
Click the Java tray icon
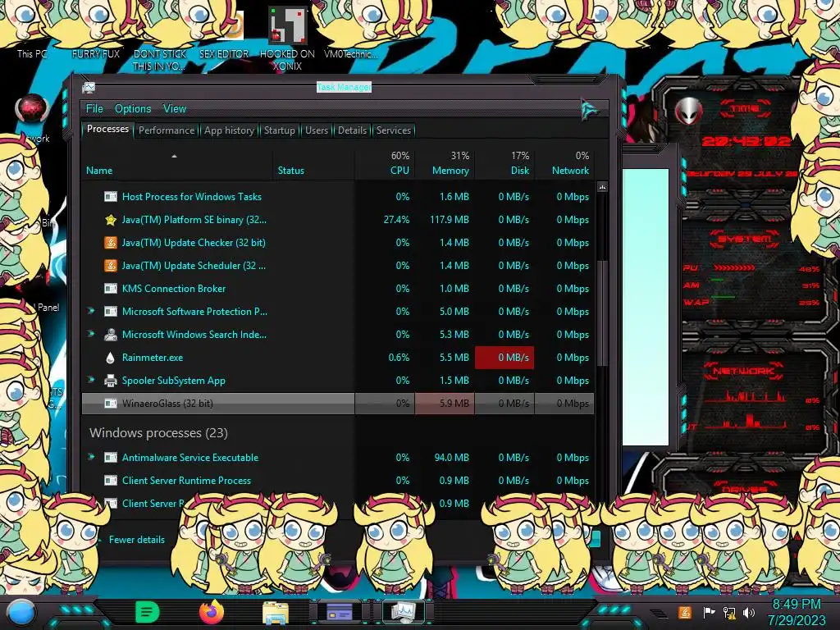click(x=685, y=612)
